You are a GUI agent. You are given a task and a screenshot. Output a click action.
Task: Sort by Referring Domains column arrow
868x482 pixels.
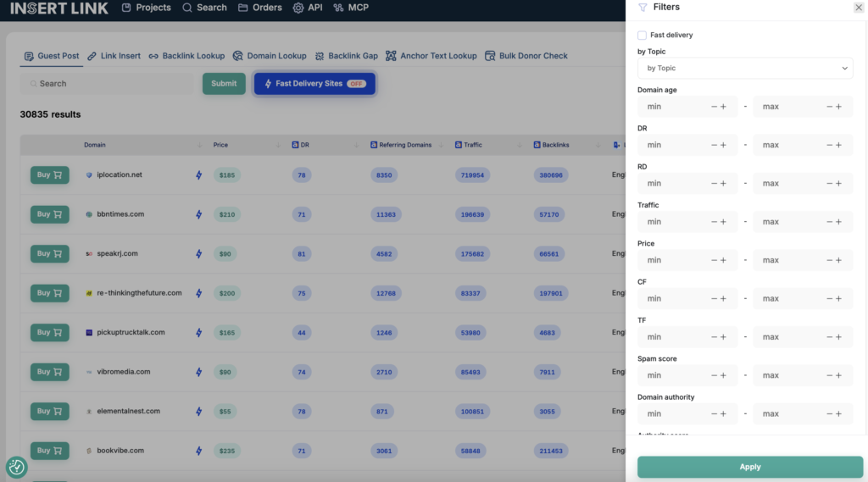coord(441,145)
